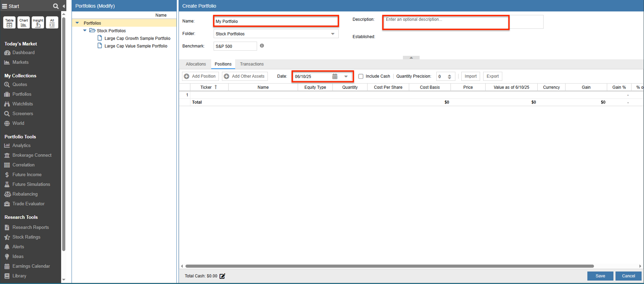Switch to the Transactions tab

[251, 64]
